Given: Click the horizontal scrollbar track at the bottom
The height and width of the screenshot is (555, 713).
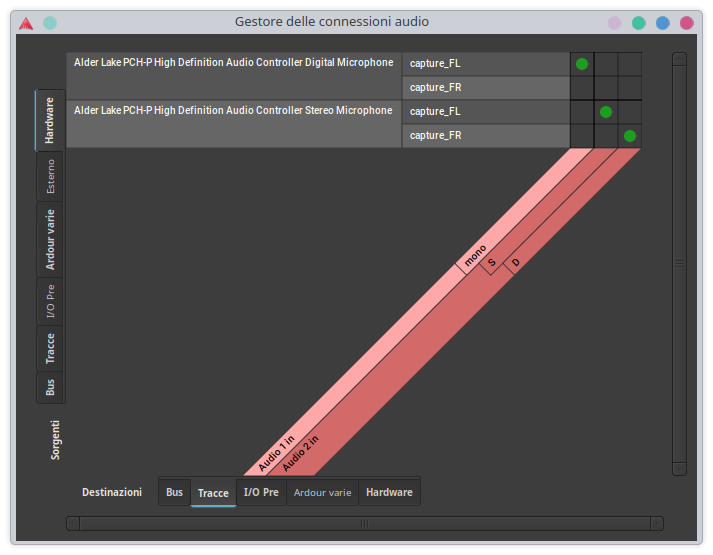Looking at the screenshot, I should (x=364, y=523).
